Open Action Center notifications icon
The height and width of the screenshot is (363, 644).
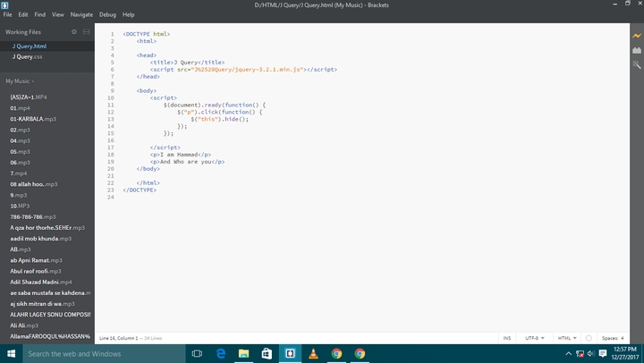pyautogui.click(x=603, y=353)
